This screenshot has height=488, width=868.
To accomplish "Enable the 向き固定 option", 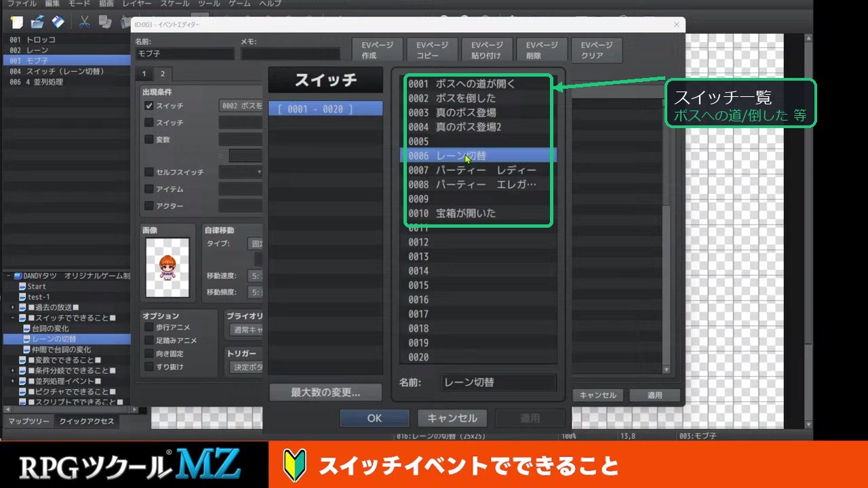I will click(149, 354).
